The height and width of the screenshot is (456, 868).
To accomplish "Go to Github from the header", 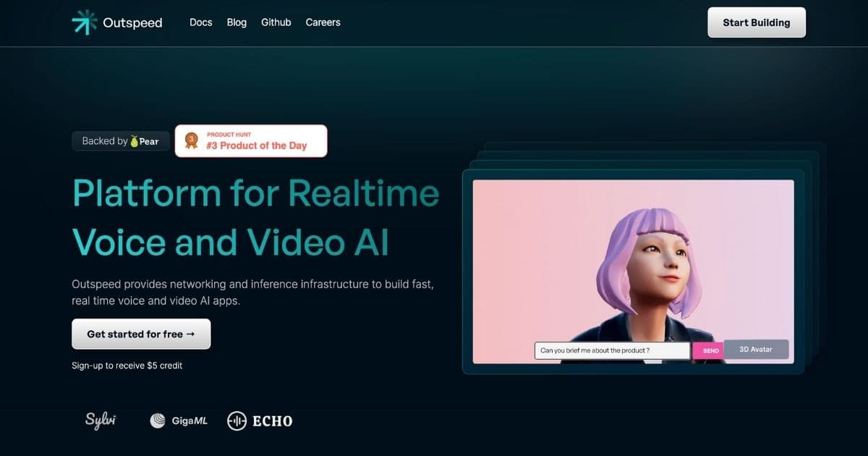I will click(276, 22).
